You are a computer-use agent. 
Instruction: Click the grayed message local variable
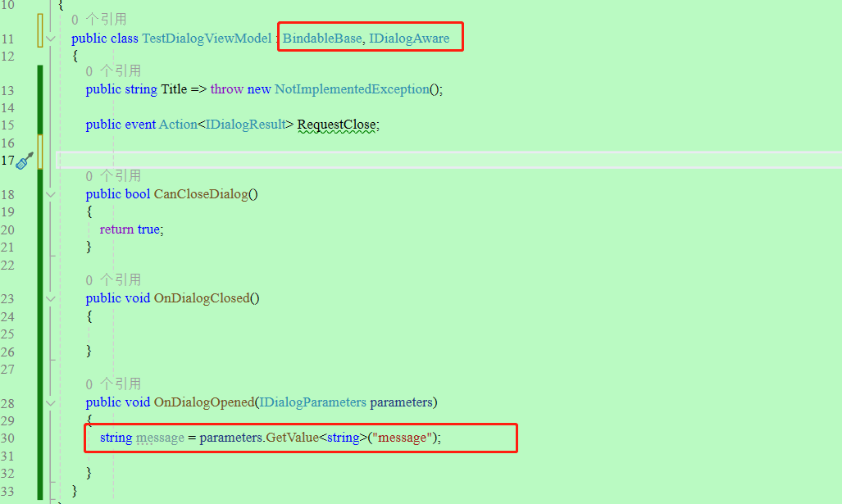click(x=160, y=438)
